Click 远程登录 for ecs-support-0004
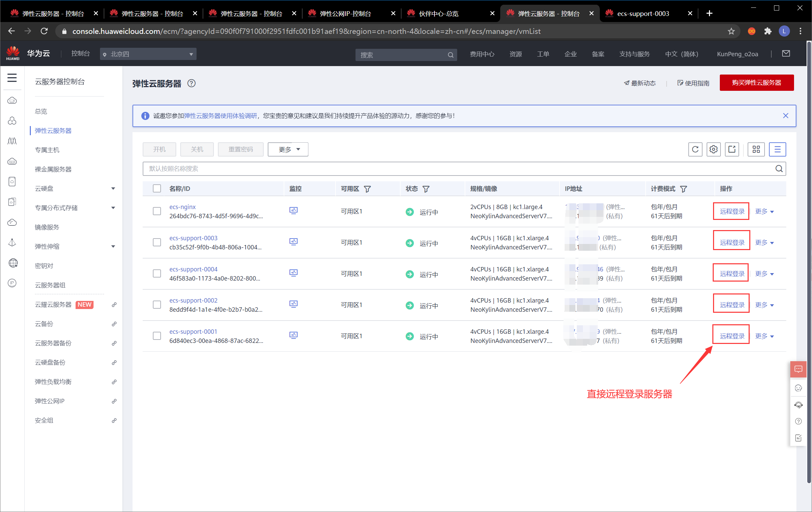 click(x=732, y=273)
